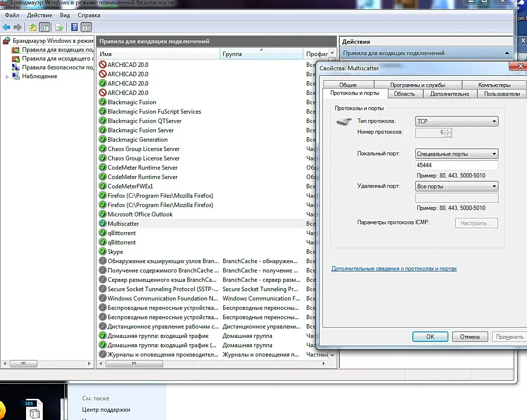Click the Multiscatter rule status icon
The height and width of the screenshot is (420, 527).
tap(103, 224)
